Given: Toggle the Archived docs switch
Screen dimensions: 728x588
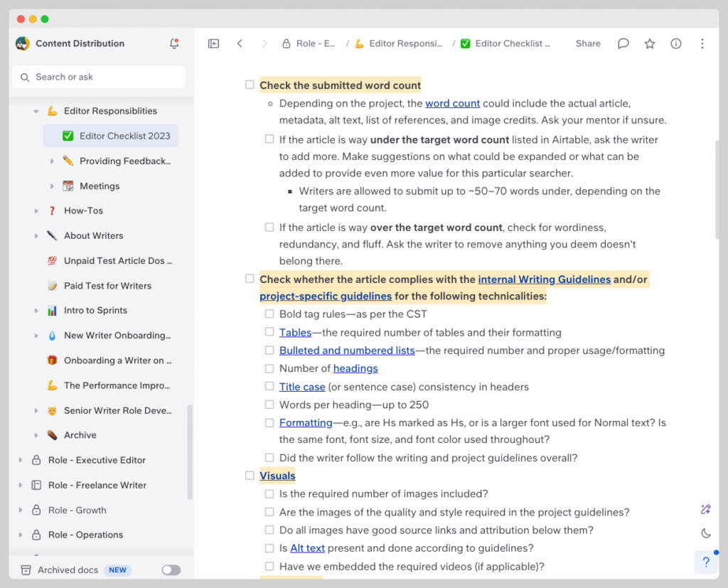Looking at the screenshot, I should pyautogui.click(x=171, y=570).
